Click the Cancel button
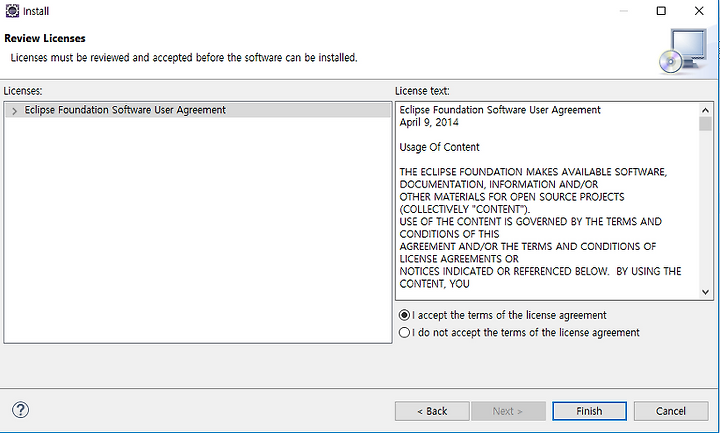 coord(671,411)
